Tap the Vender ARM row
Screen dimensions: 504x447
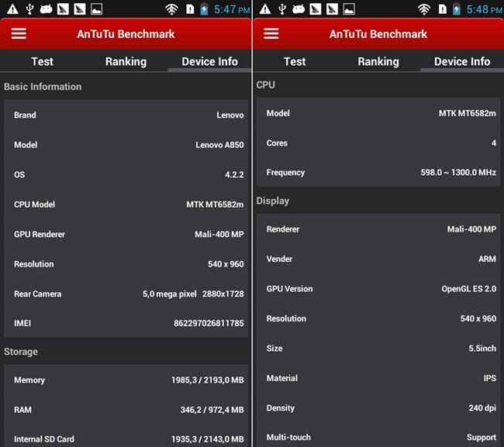tap(378, 259)
